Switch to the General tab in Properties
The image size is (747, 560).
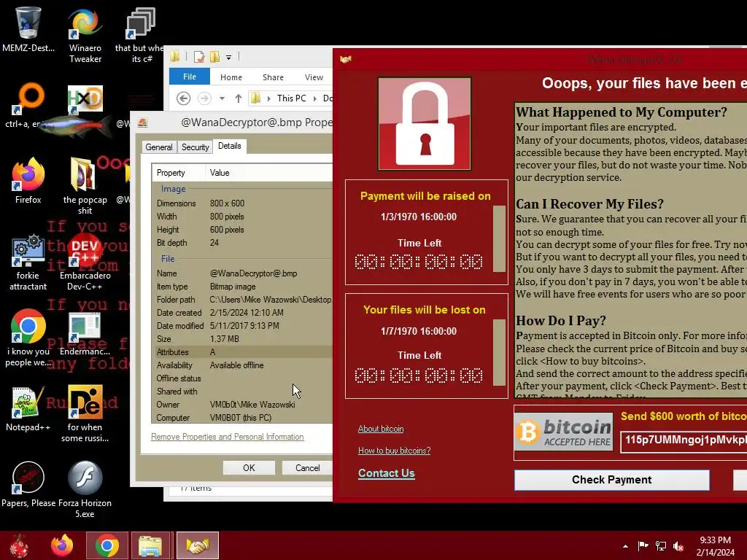(x=159, y=147)
